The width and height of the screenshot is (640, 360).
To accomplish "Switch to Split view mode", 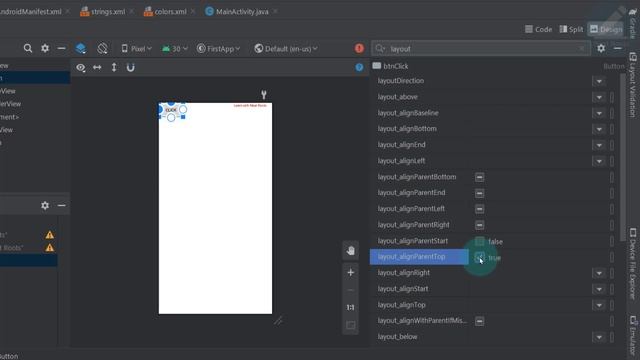I will click(x=571, y=29).
